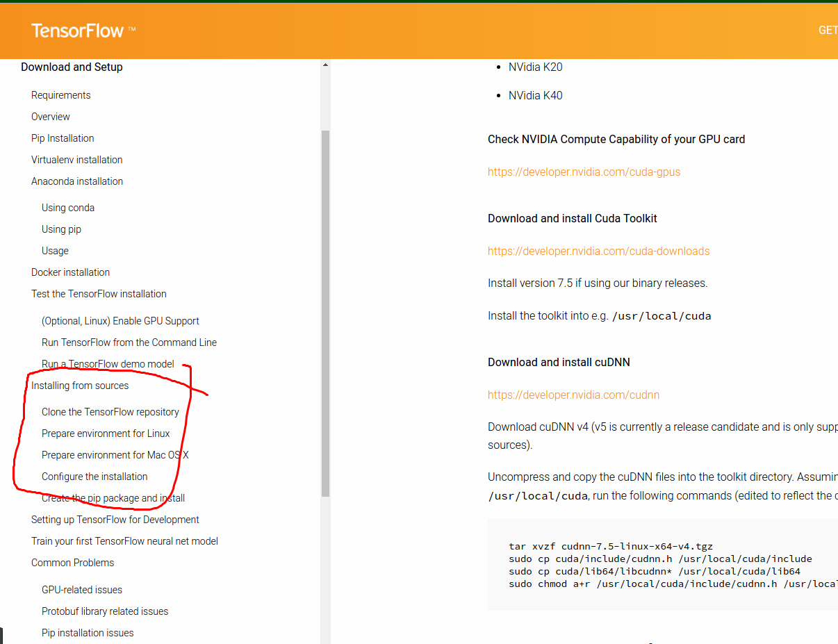Click the 'sudo chmod a+r' code line
Image resolution: width=838 pixels, height=644 pixels.
click(673, 584)
